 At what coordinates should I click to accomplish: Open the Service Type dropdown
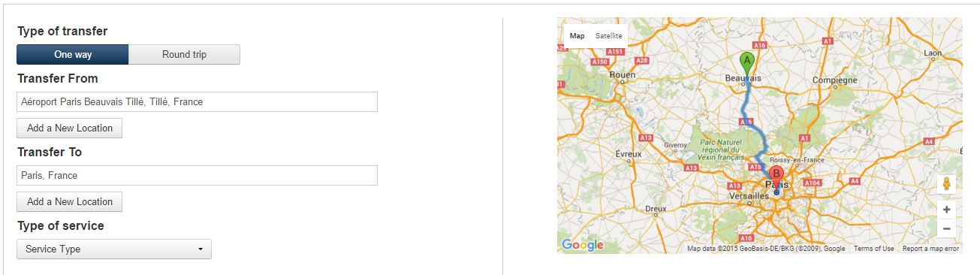[x=114, y=249]
